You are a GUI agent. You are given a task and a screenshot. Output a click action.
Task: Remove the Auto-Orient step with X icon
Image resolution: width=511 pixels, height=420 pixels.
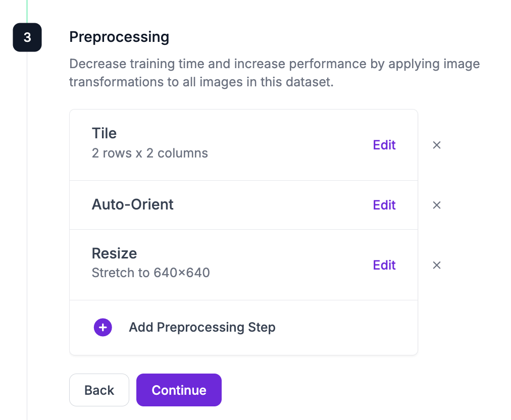(x=437, y=205)
